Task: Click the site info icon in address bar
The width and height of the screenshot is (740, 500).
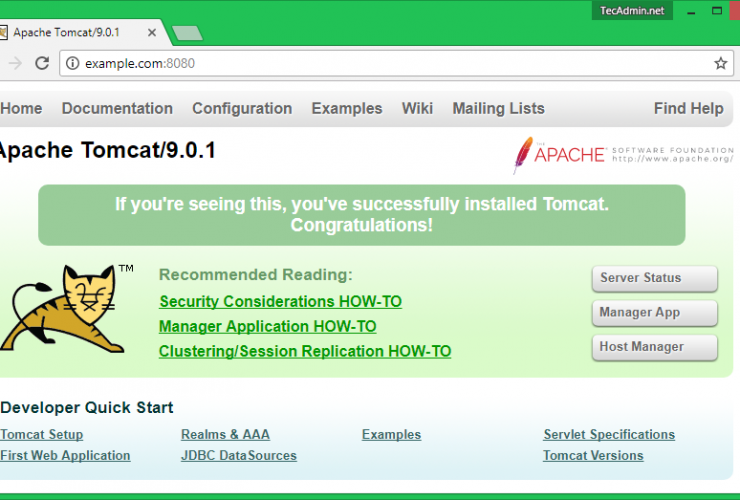Action: click(72, 63)
